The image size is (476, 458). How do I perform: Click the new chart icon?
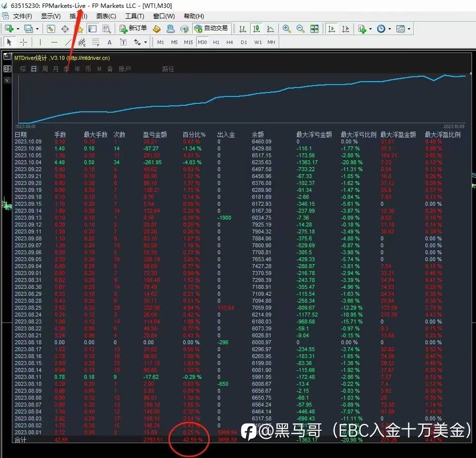pos(9,29)
